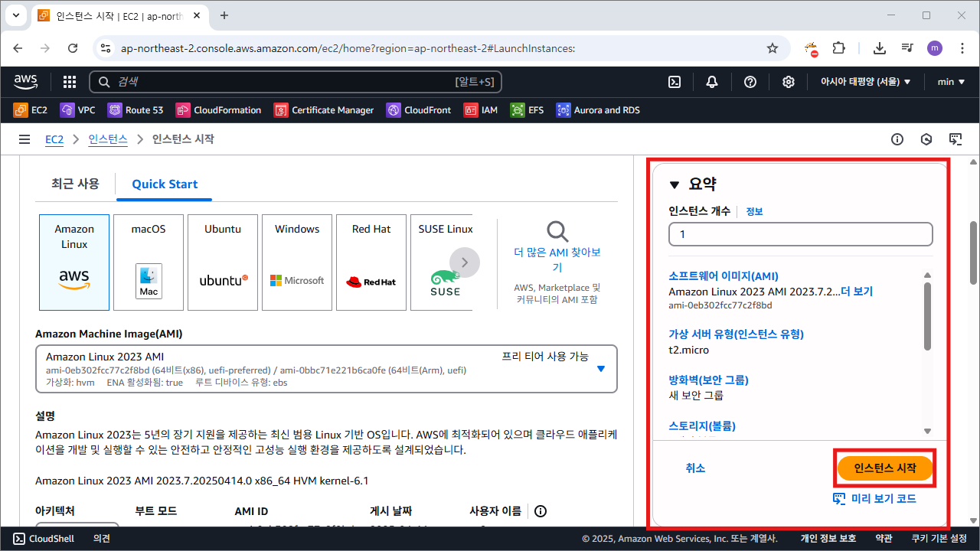Collapse the 요약 summary section
This screenshot has height=551, width=980.
click(675, 184)
